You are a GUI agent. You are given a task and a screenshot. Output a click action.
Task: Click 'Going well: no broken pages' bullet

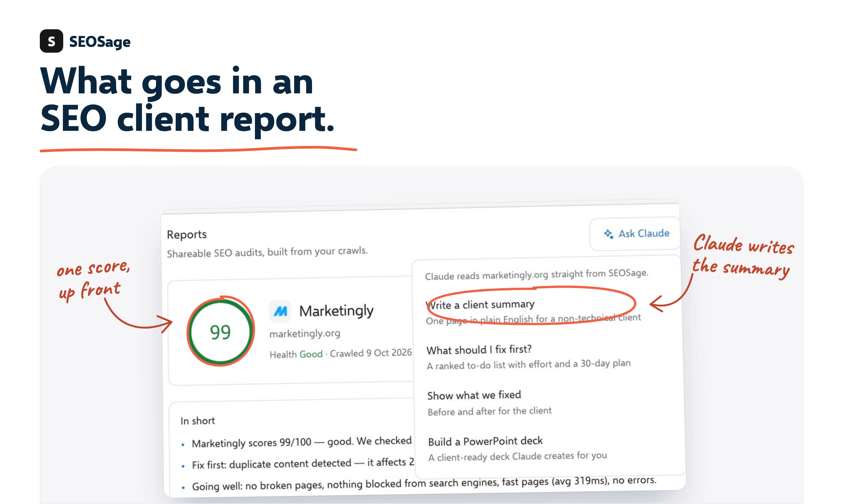click(x=424, y=483)
